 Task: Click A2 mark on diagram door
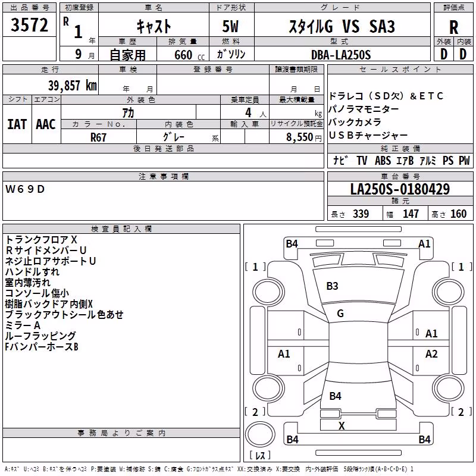pyautogui.click(x=431, y=354)
